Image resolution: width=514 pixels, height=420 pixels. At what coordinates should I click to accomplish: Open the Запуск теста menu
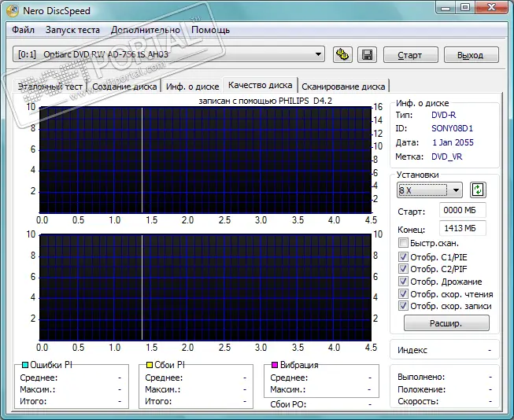(x=72, y=30)
